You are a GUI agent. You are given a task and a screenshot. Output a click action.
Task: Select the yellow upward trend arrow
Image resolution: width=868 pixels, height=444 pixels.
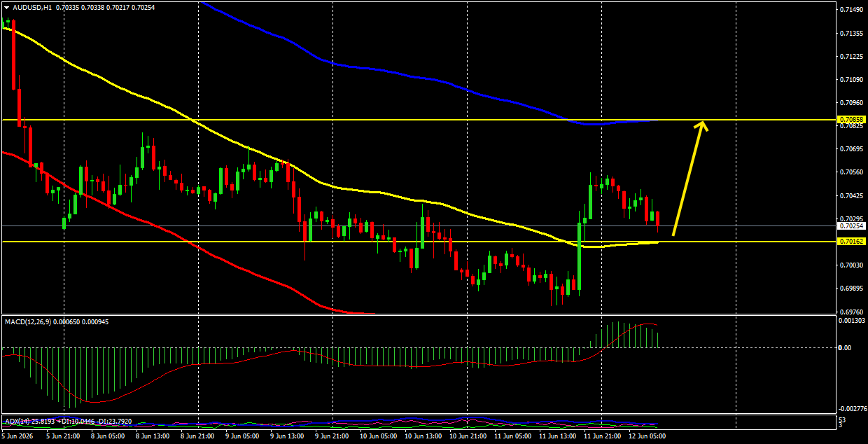pyautogui.click(x=690, y=178)
